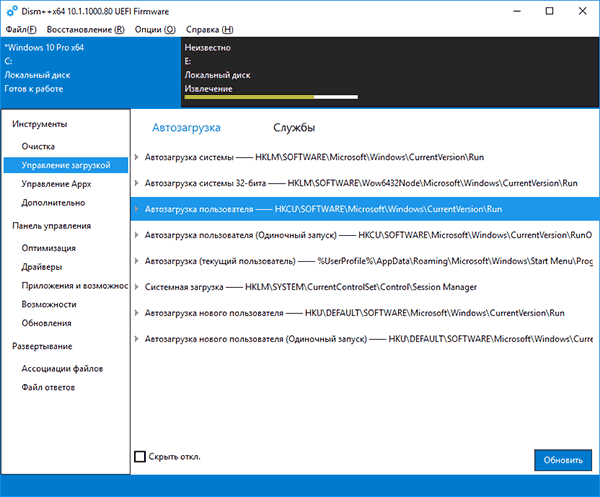Screen dimensions: 600x497
Task: Open Файл ответов in sidebar
Action: tap(48, 387)
